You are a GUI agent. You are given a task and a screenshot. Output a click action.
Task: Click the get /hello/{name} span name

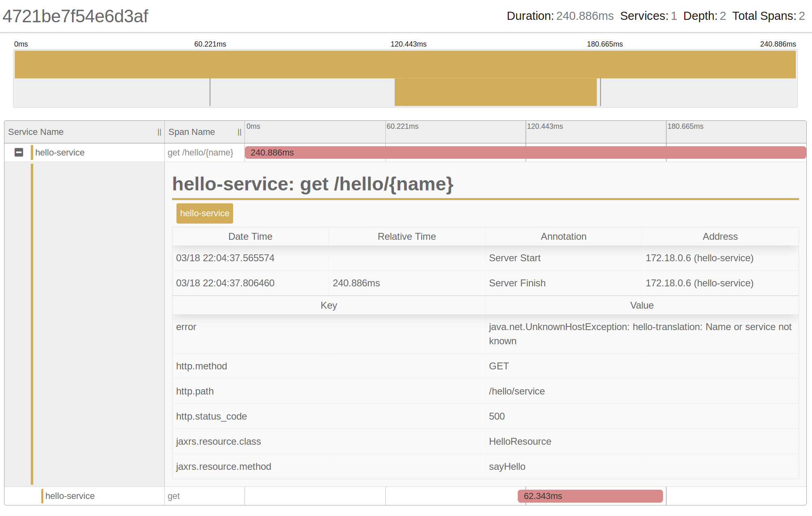click(200, 152)
